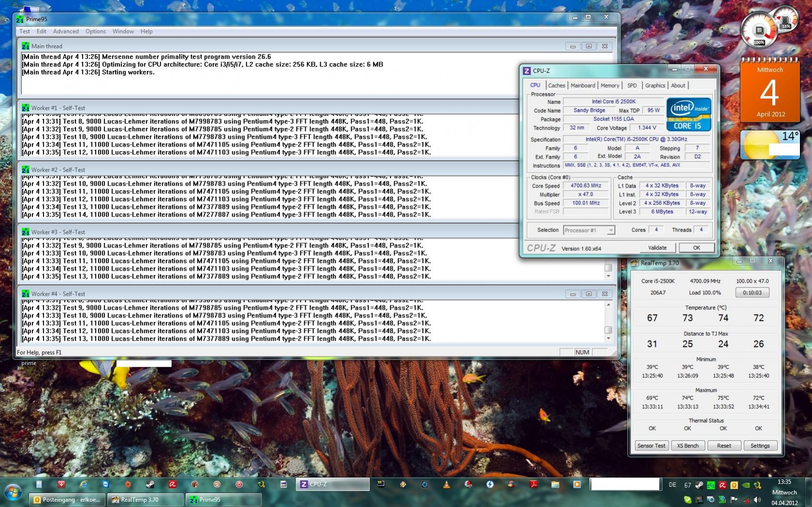Click the volume speaker tray icon
The image size is (812, 507).
(757, 500)
